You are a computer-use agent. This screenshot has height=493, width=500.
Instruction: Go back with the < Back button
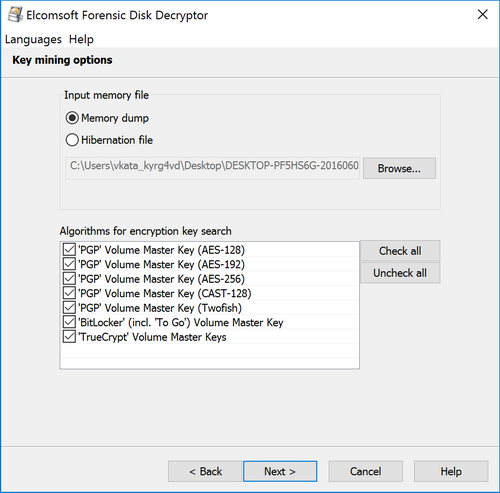[205, 471]
